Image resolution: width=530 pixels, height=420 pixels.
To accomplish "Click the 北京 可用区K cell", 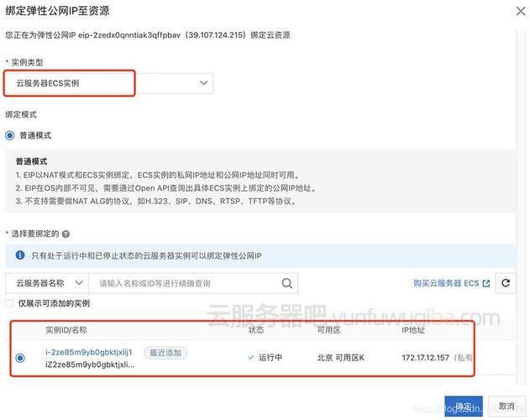I will pos(341,358).
